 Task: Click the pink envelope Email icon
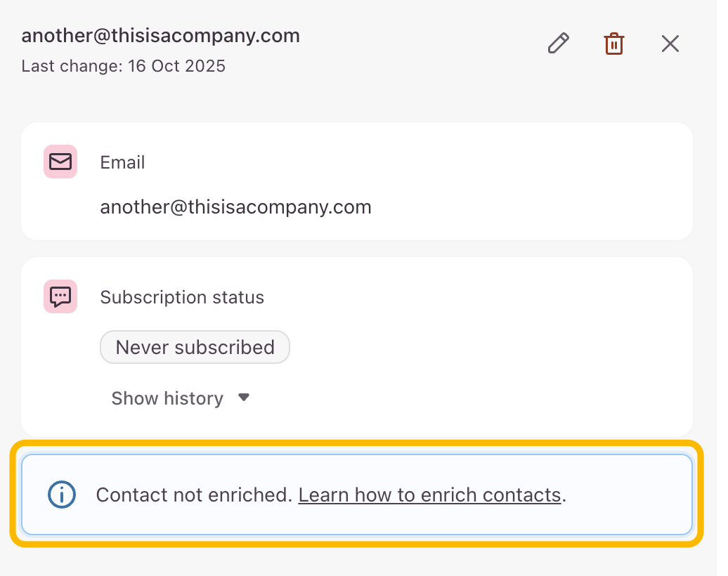(60, 162)
